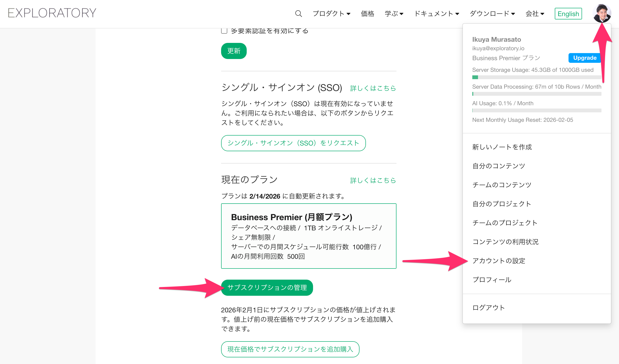
Task: Enable the 多要素認証 checkbox
Action: tap(224, 31)
